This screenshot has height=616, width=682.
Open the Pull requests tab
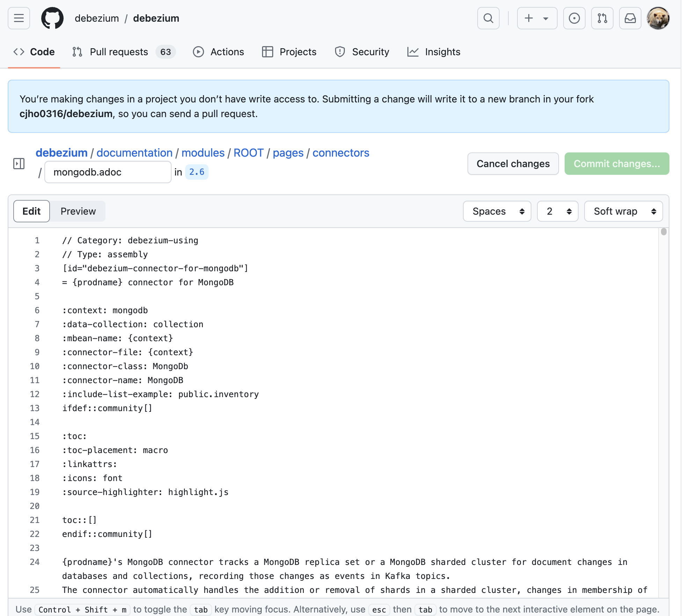click(119, 52)
